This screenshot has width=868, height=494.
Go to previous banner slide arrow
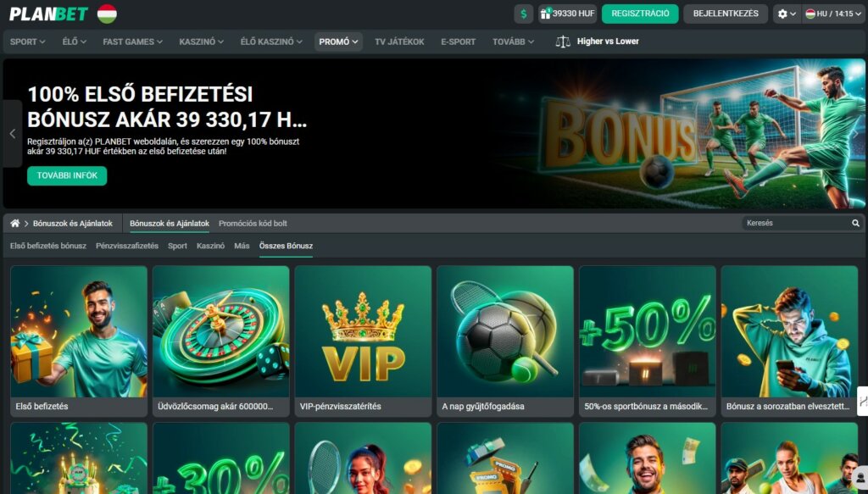[12, 133]
